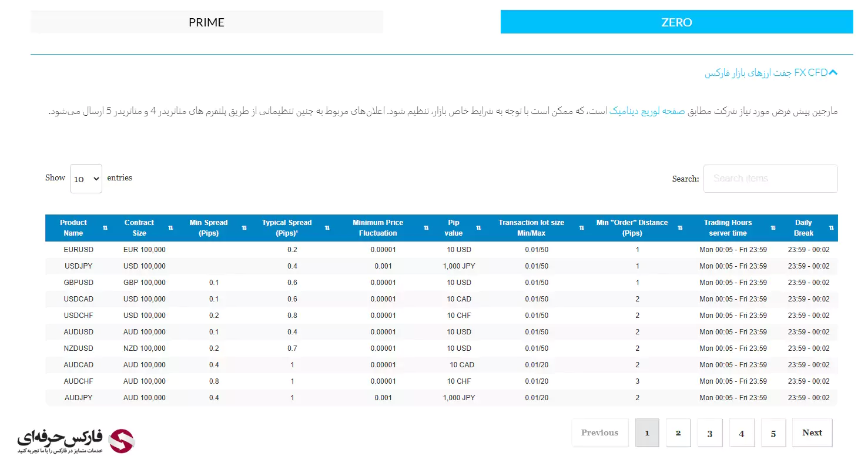
Task: Sort by Transaction lot size arrows
Action: 582,228
